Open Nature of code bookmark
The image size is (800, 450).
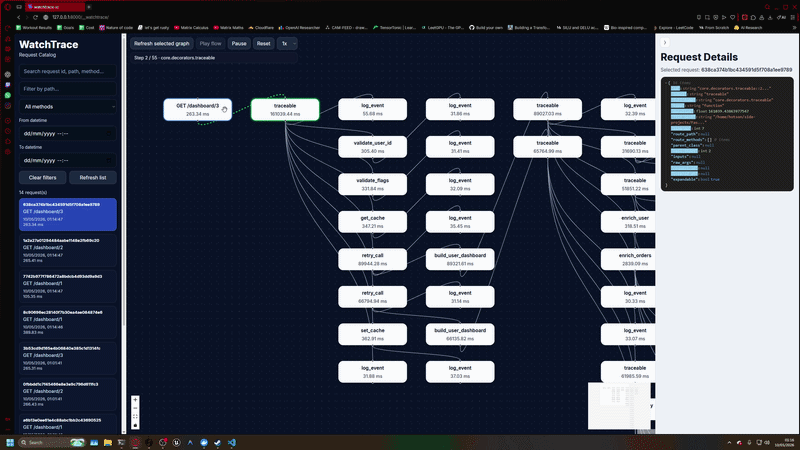point(116,28)
